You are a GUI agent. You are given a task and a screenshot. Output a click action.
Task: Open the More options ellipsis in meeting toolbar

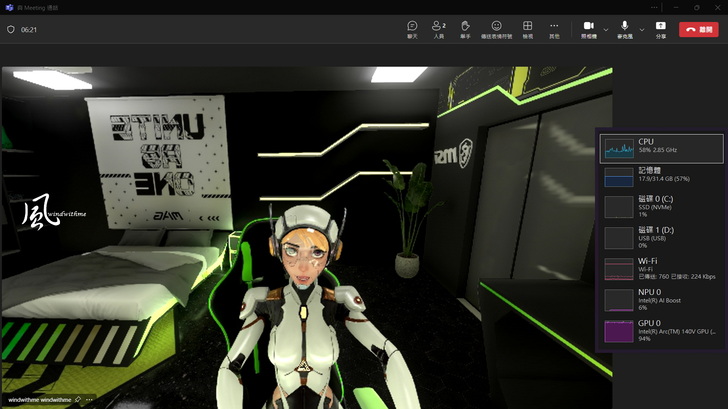click(554, 29)
